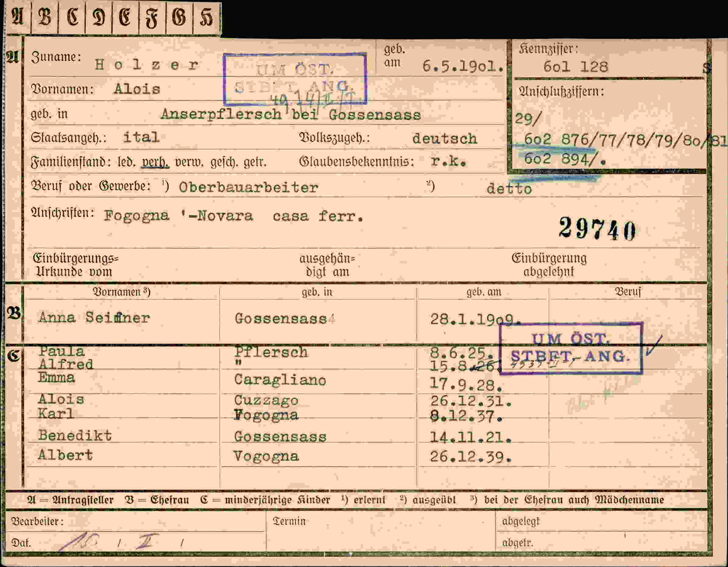Select index tab letter H

207,18
